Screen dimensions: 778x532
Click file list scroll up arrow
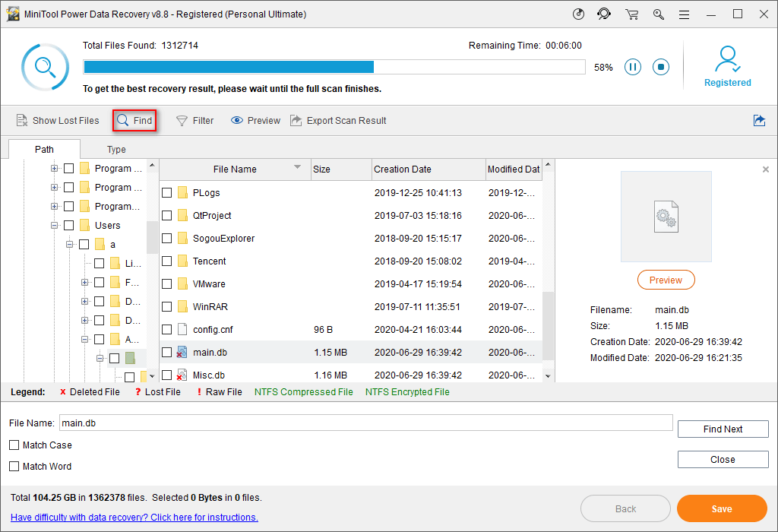click(x=548, y=164)
